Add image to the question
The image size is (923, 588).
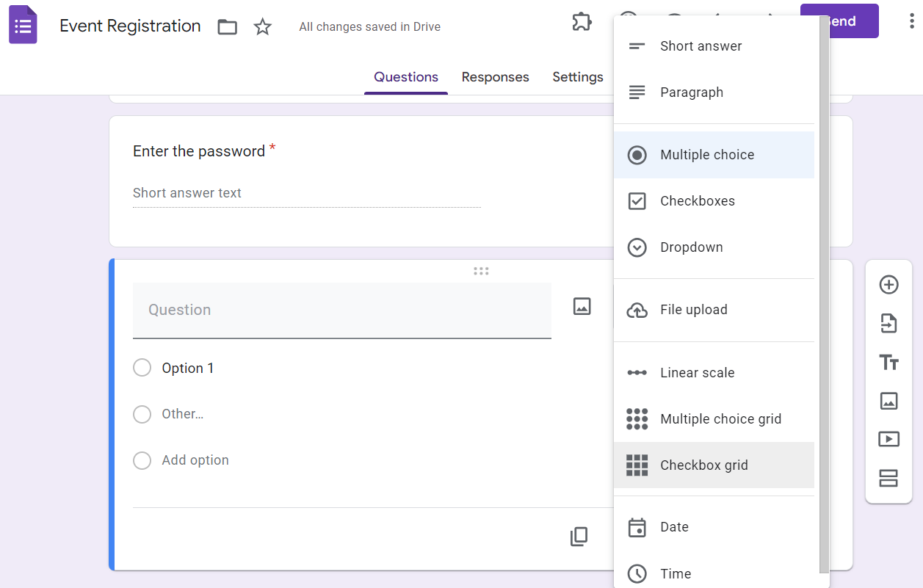point(582,306)
